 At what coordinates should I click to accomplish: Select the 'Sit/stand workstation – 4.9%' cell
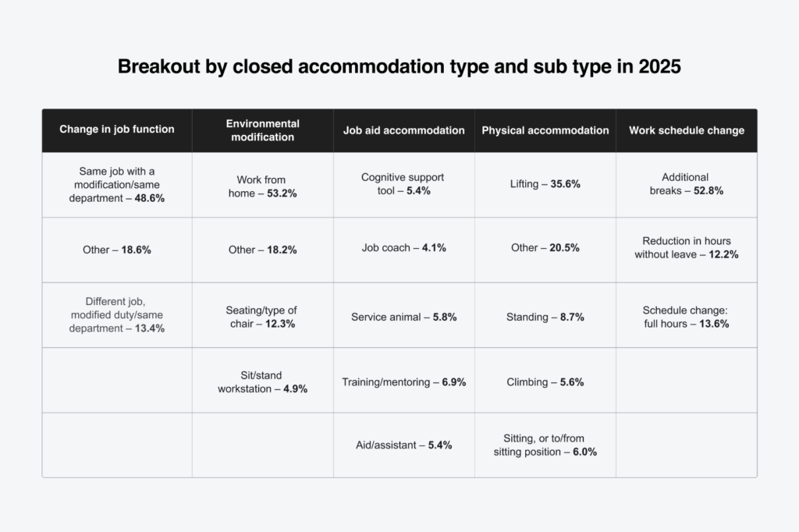263,381
